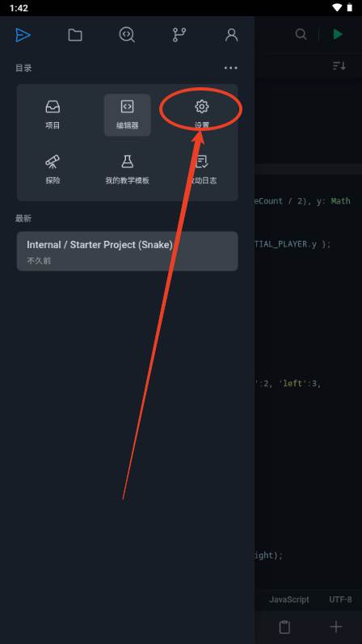The image size is (362, 644).
Task: Open the changelog 日志 tile
Action: (x=202, y=170)
